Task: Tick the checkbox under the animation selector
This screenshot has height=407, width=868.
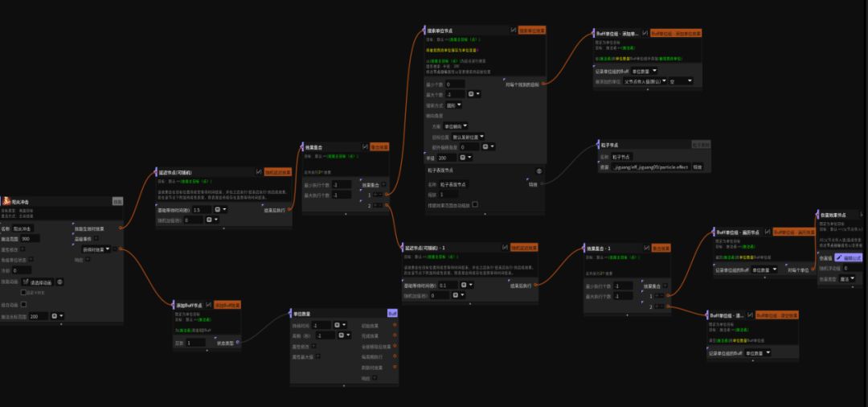Action: [23, 292]
